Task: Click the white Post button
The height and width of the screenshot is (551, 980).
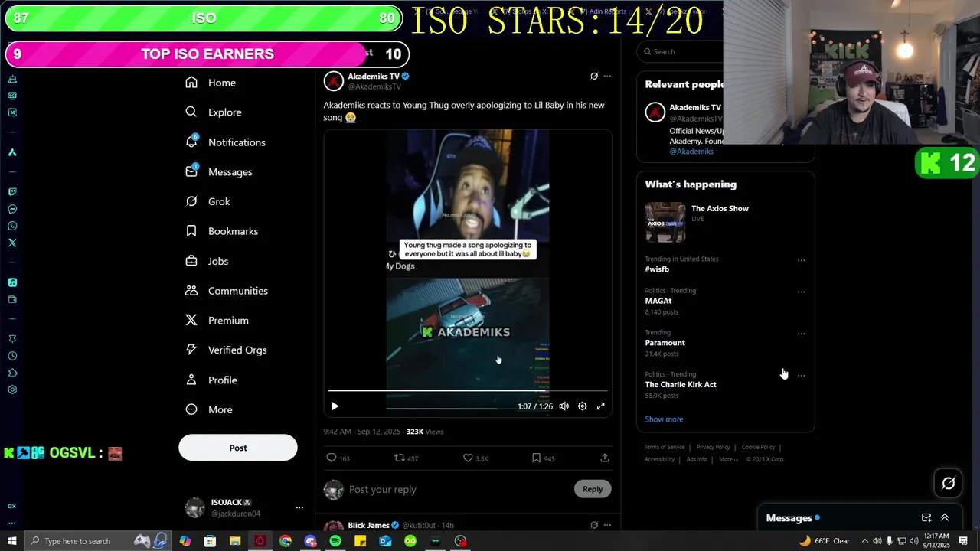Action: coord(238,448)
